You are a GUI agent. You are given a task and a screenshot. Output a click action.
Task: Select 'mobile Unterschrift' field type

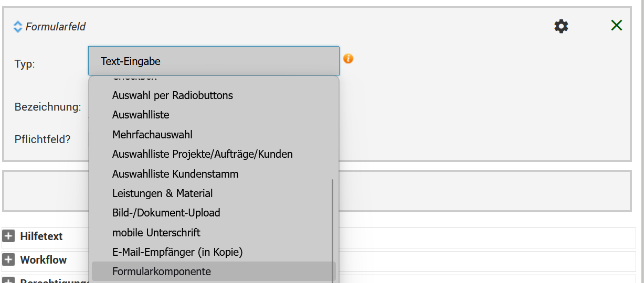point(156,232)
